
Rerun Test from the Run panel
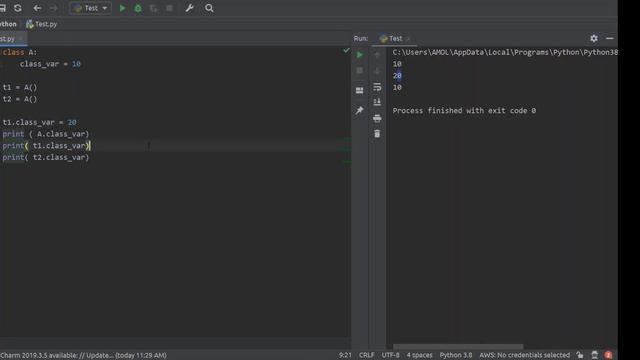(x=360, y=55)
